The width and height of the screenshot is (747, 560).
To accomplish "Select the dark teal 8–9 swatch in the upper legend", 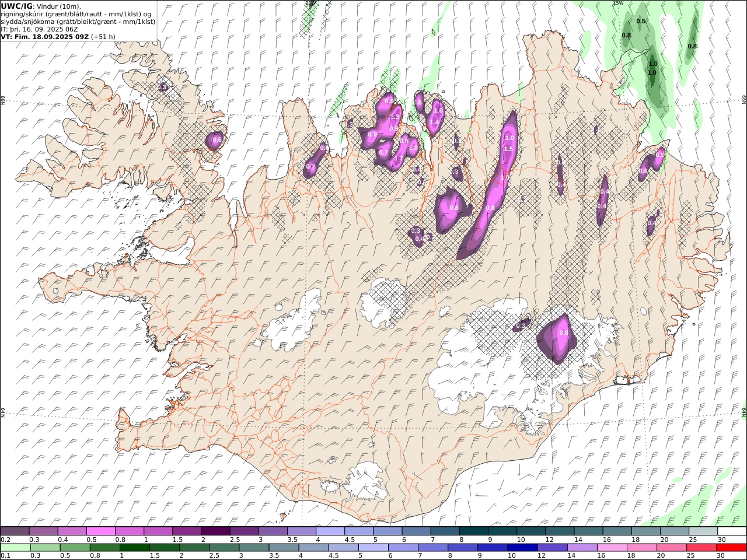I will click(474, 531).
